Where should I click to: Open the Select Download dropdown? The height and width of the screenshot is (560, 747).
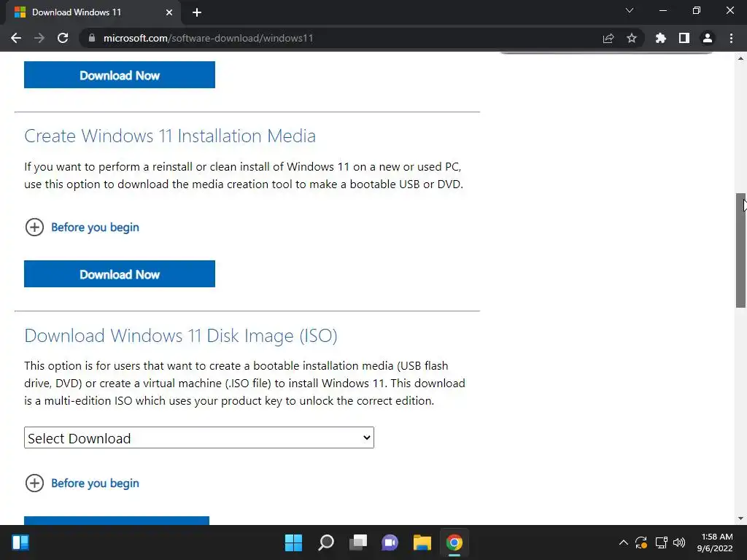click(x=199, y=437)
